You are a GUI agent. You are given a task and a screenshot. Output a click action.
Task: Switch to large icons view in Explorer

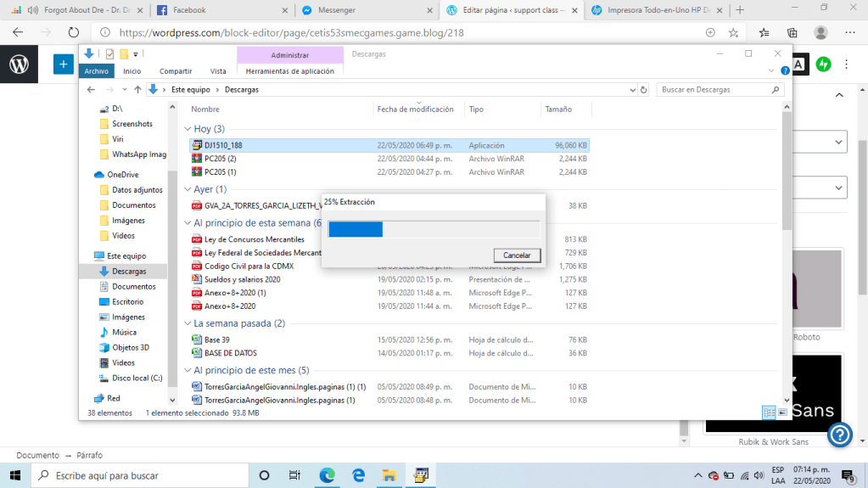click(x=782, y=412)
